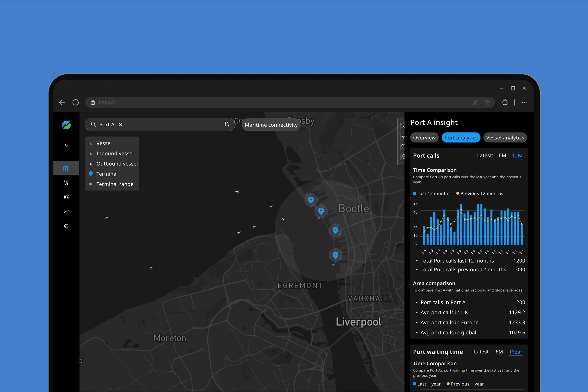
Task: Click the route icon in left sidebar
Action: [x=66, y=183]
